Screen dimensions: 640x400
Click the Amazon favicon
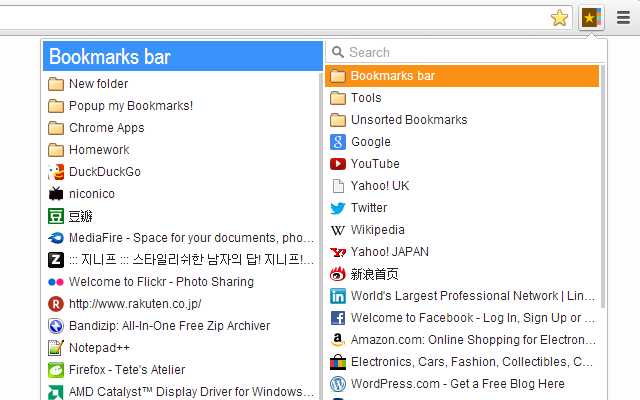[338, 340]
